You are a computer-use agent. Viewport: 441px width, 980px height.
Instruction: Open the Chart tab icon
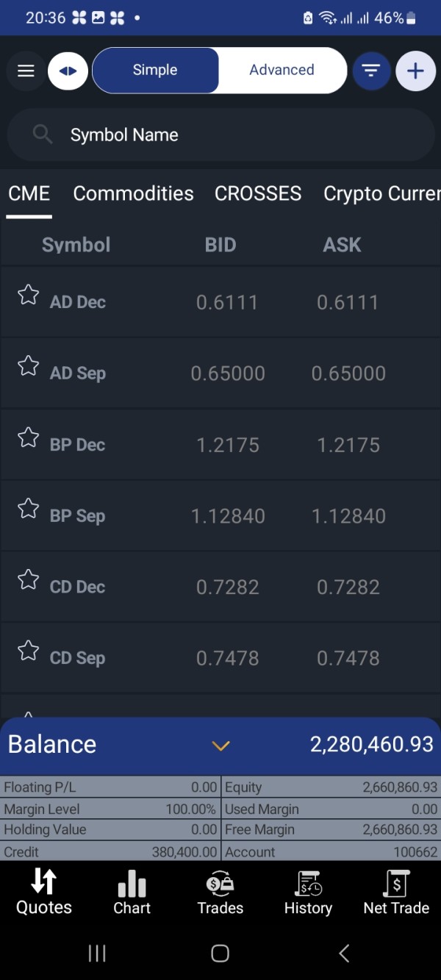pyautogui.click(x=132, y=892)
